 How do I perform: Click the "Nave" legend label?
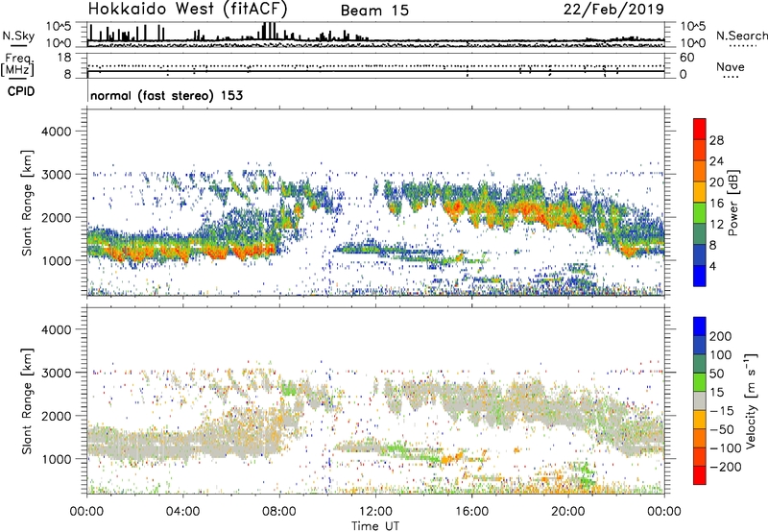pos(731,67)
